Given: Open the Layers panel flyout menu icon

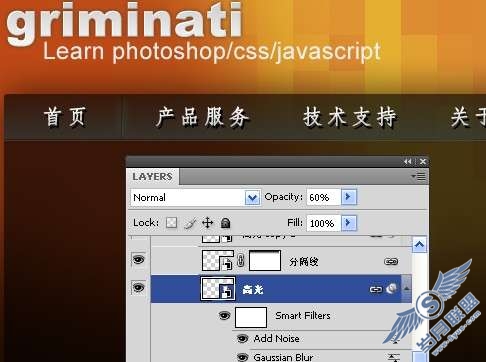Looking at the screenshot, I should tap(419, 176).
